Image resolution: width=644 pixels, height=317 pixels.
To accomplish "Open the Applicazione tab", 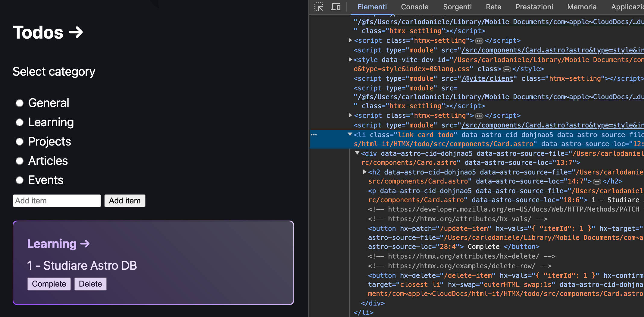I will pyautogui.click(x=627, y=7).
